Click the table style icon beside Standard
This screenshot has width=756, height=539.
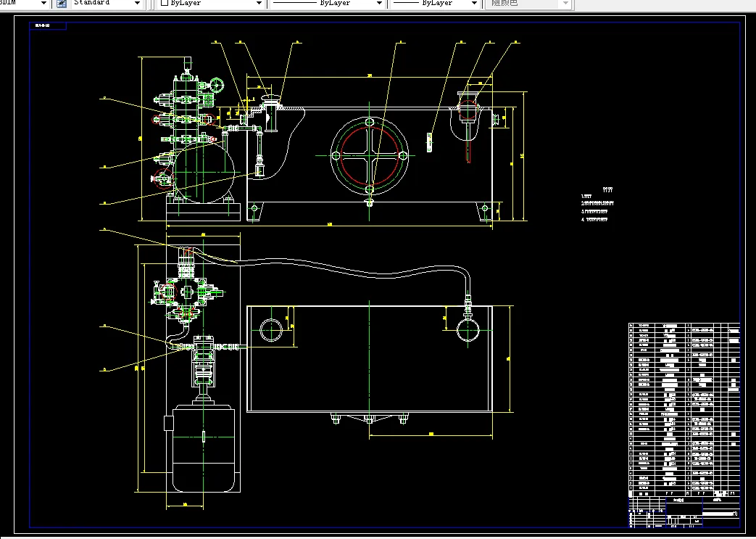coord(61,4)
